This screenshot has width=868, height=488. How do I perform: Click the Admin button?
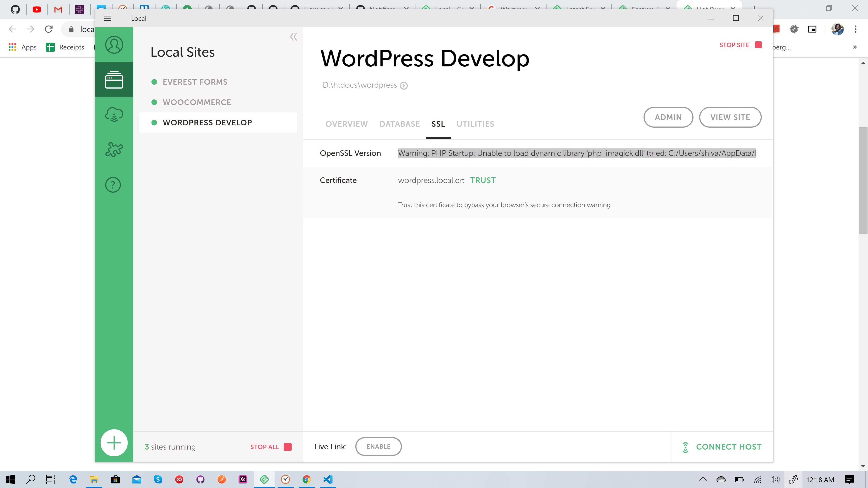pyautogui.click(x=668, y=117)
